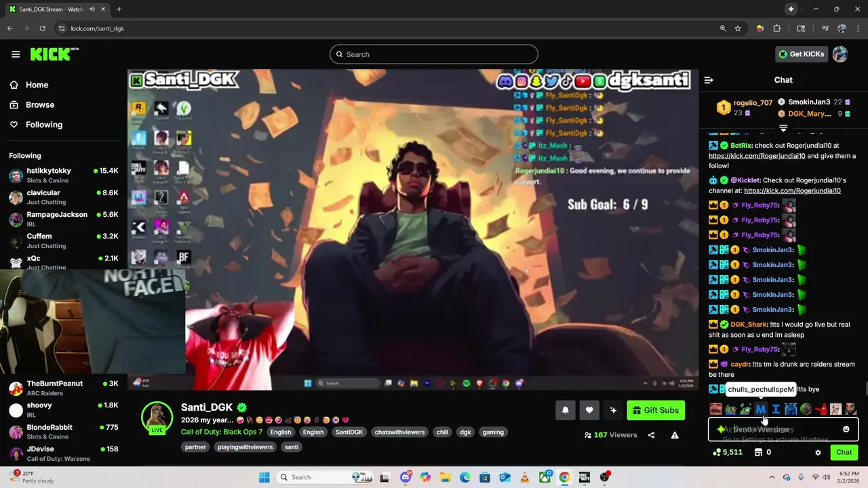The image size is (868, 488).
Task: Open TheBurntPeanut channel
Action: [x=64, y=388]
